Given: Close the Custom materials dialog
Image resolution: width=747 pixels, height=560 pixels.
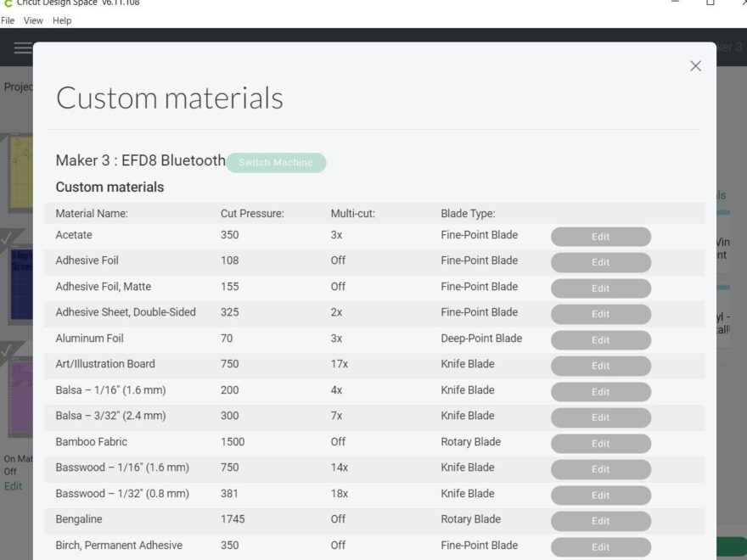Looking at the screenshot, I should pos(695,65).
